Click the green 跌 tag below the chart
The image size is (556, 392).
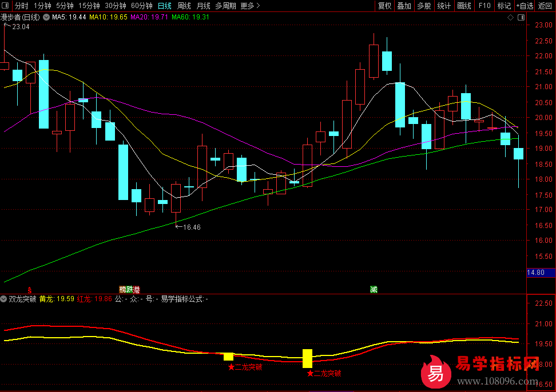[x=129, y=290]
